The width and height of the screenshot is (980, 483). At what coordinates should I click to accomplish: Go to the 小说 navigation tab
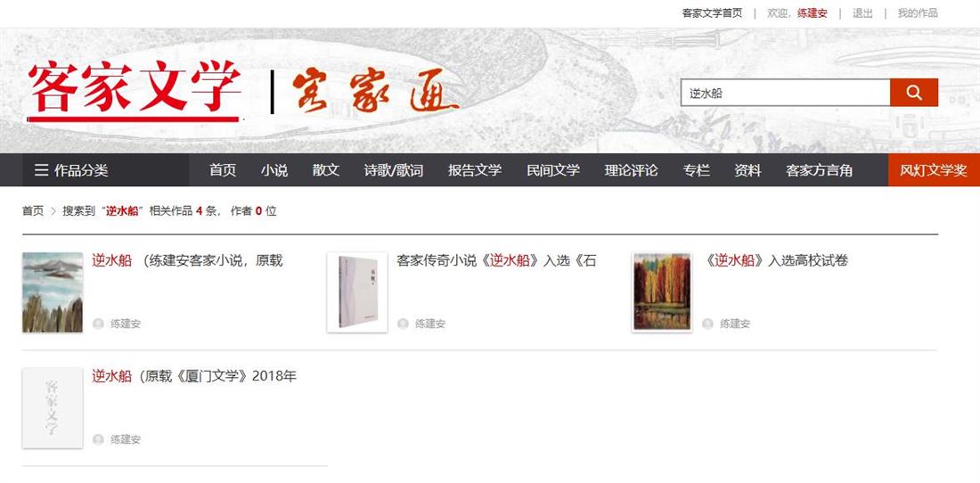[x=274, y=170]
